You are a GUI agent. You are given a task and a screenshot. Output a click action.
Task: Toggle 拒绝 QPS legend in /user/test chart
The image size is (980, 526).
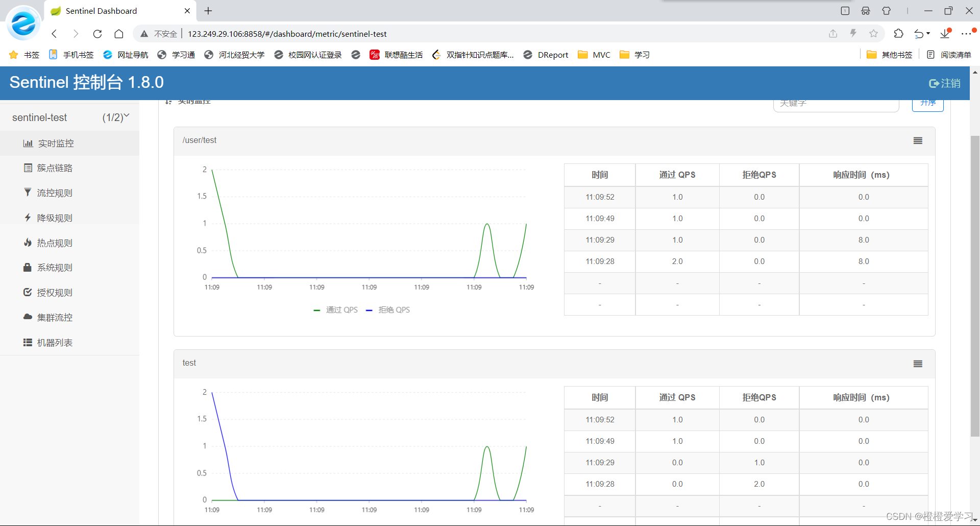point(388,310)
